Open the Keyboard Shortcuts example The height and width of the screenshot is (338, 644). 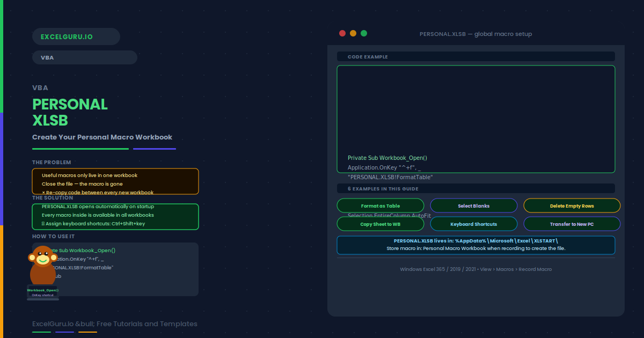tap(474, 224)
